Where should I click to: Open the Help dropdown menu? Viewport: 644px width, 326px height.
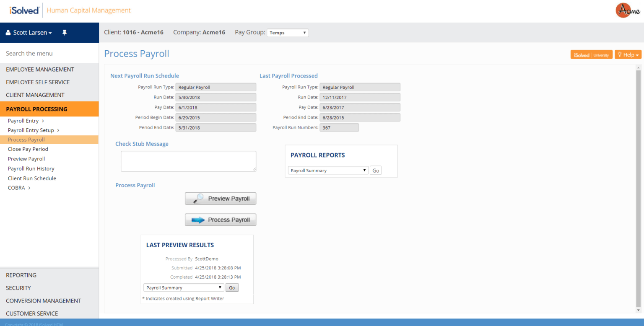628,55
